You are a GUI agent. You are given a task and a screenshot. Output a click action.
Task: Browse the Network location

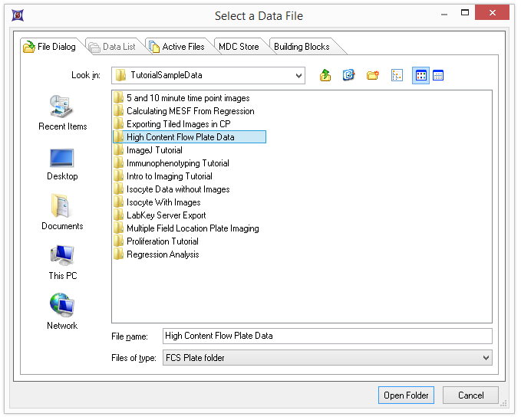[x=62, y=312]
